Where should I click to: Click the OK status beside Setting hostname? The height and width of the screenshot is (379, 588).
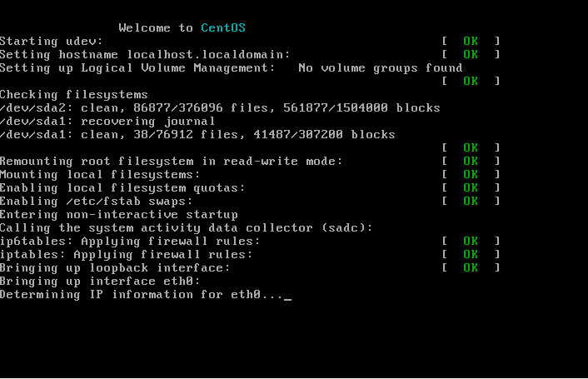(471, 55)
